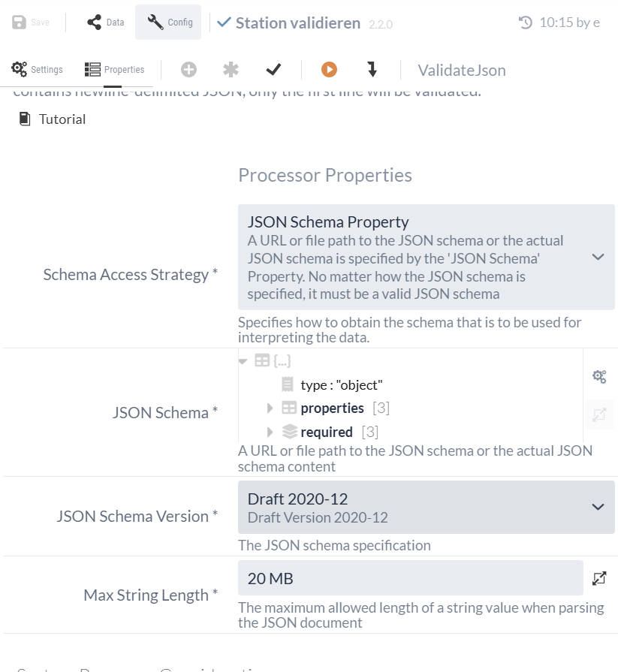Open the gear icon beside the JSON Schema editor
This screenshot has width=618, height=672.
coord(598,376)
